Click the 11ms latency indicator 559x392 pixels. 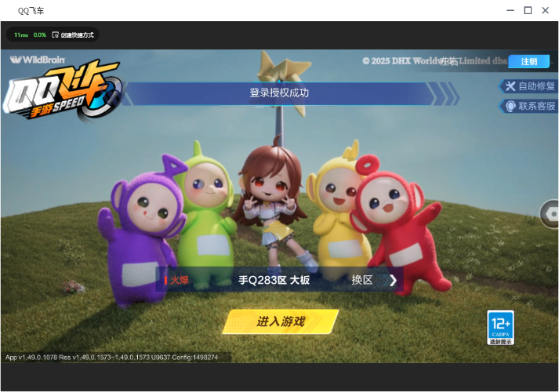click(21, 35)
